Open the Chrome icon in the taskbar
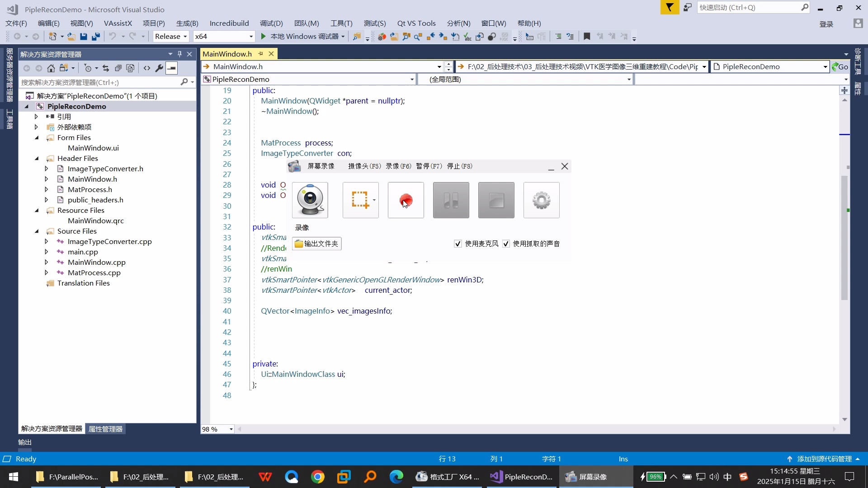The height and width of the screenshot is (488, 868). pos(318,477)
